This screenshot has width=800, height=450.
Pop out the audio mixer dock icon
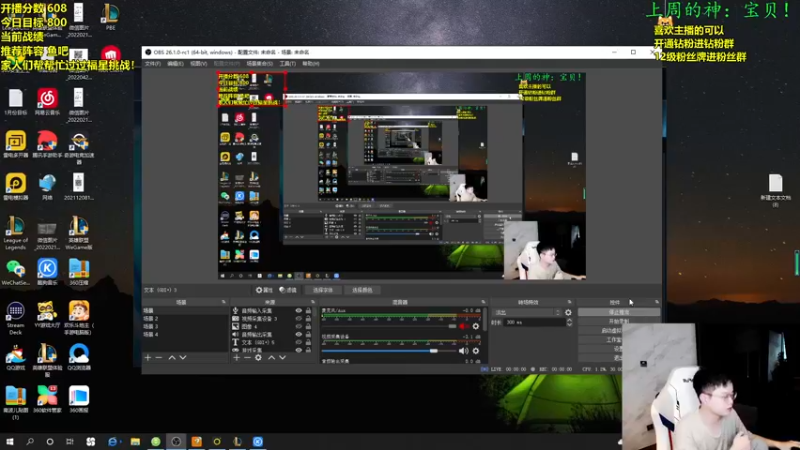[x=484, y=302]
